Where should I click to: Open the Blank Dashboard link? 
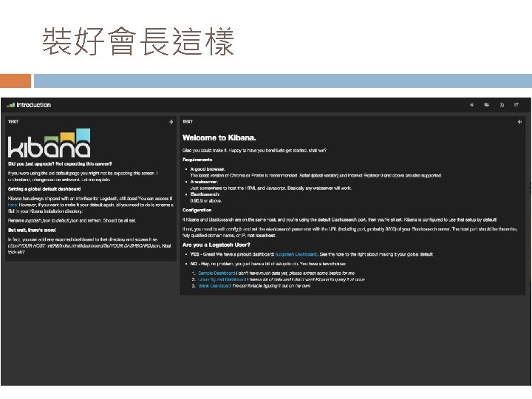point(215,286)
